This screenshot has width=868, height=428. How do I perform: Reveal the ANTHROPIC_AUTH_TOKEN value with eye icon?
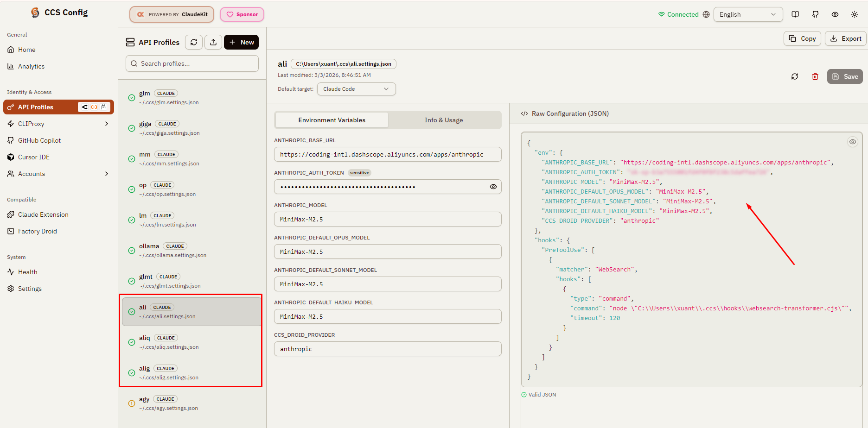493,187
